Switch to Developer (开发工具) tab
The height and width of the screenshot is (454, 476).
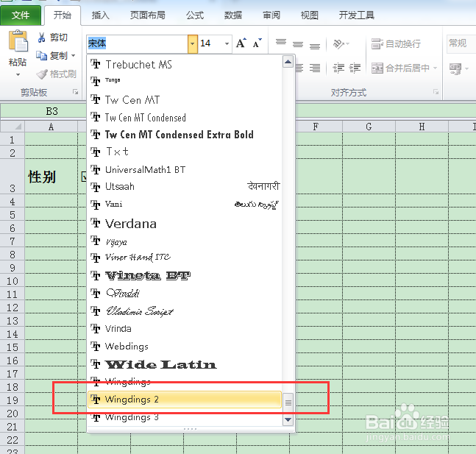[356, 15]
